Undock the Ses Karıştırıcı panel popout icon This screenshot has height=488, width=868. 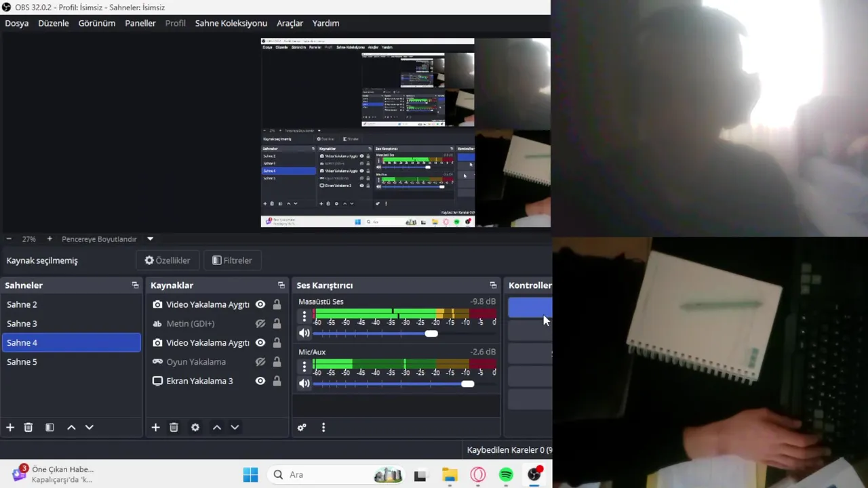coord(493,285)
